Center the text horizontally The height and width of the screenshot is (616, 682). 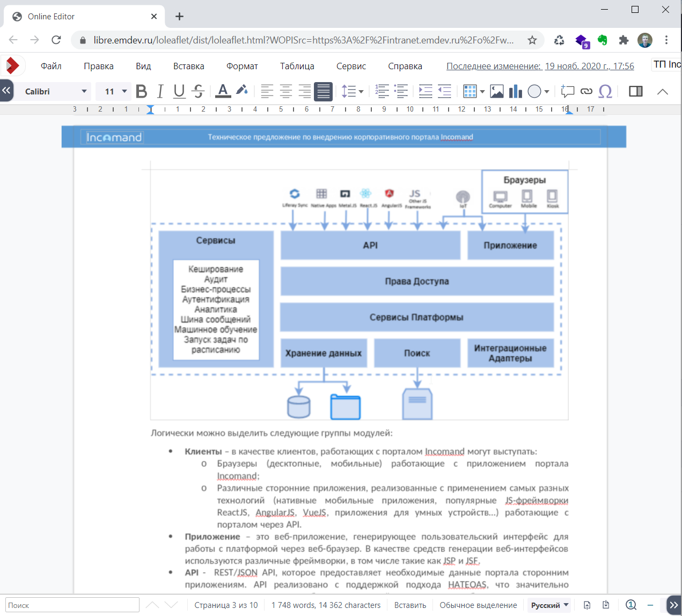(286, 91)
